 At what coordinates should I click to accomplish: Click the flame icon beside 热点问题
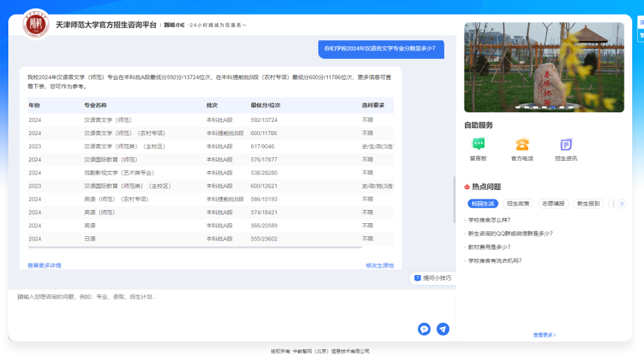pyautogui.click(x=467, y=187)
